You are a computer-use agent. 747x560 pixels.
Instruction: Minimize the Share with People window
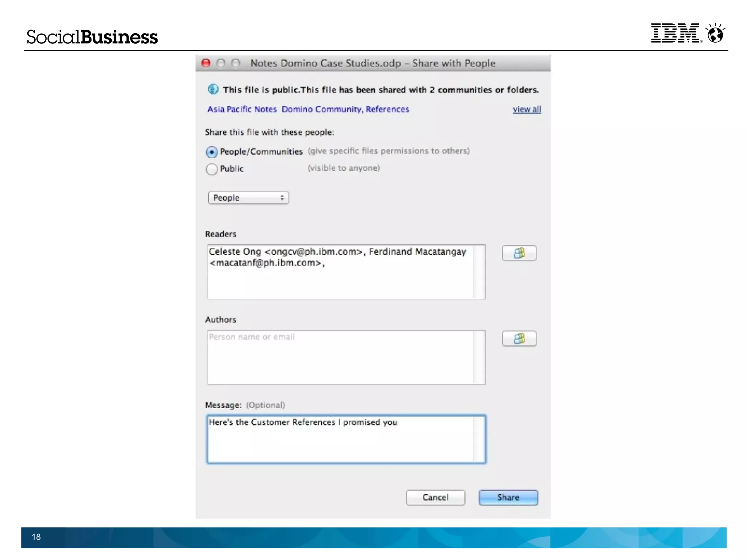[x=221, y=63]
